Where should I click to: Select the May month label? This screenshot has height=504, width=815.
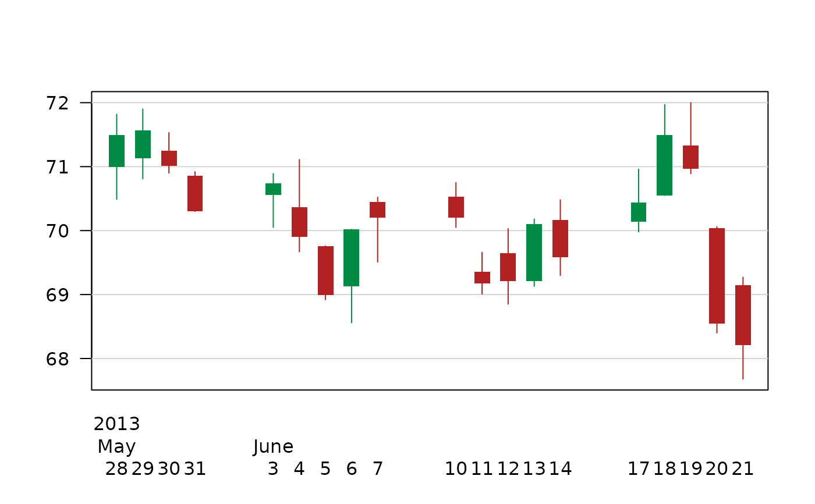click(x=116, y=447)
